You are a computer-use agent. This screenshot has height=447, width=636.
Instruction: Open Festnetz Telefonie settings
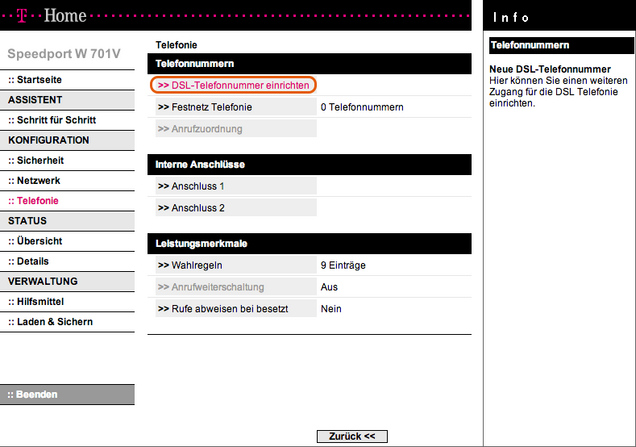click(210, 107)
